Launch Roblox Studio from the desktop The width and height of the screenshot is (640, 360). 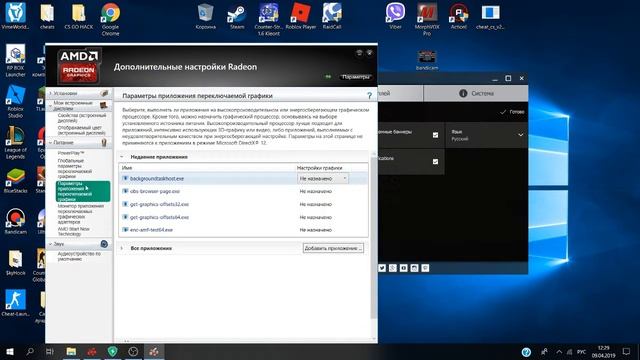(16, 102)
